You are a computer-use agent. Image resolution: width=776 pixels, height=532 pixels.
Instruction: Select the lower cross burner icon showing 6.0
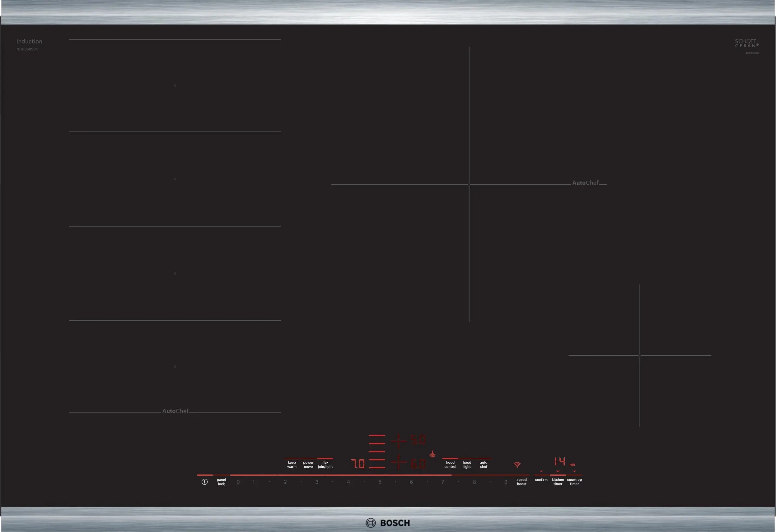pos(399,462)
